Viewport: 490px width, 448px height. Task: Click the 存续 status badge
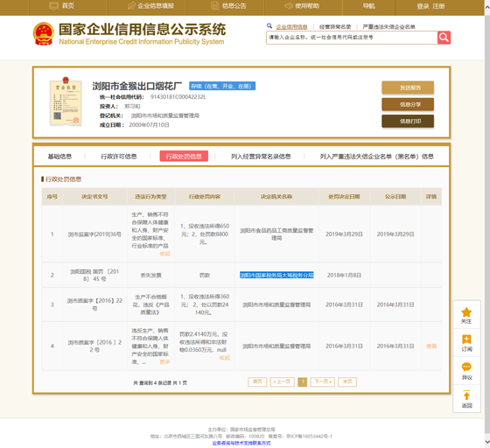point(222,86)
